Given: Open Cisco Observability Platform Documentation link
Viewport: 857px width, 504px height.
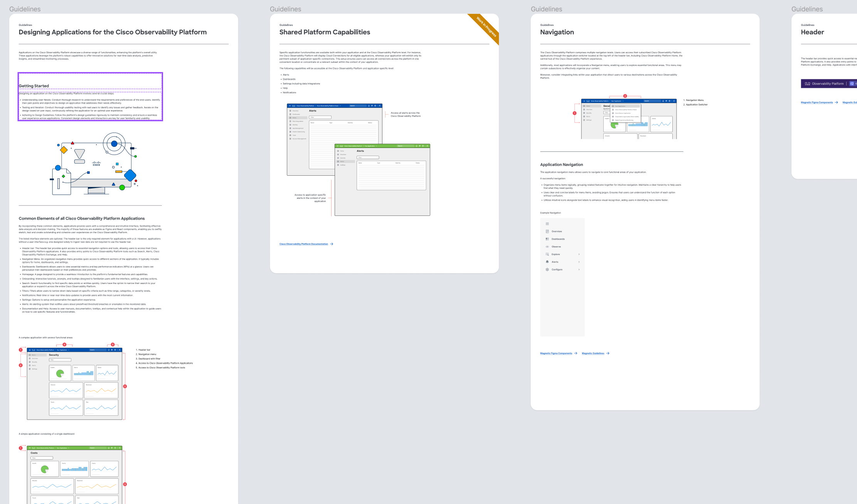Looking at the screenshot, I should [x=304, y=244].
